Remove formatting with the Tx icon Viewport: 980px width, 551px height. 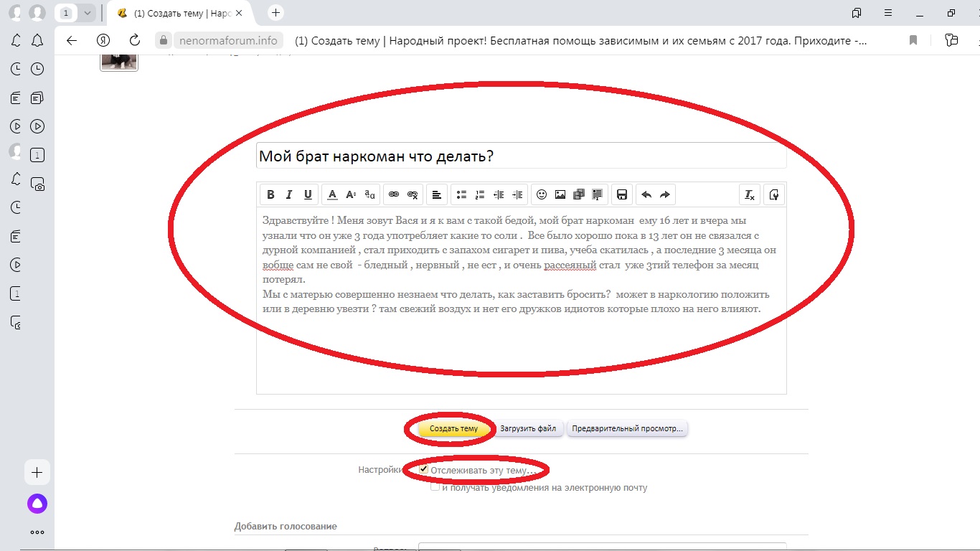(749, 194)
